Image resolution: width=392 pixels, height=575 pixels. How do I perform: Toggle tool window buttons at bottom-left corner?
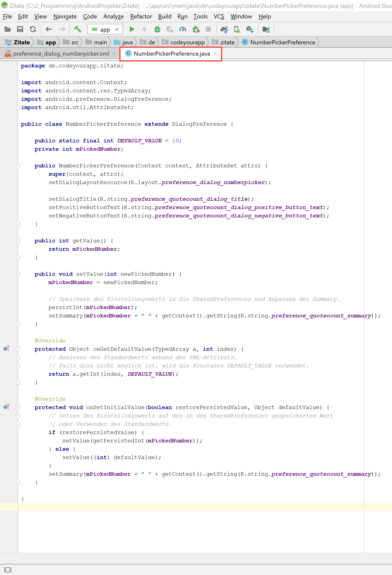[8, 570]
